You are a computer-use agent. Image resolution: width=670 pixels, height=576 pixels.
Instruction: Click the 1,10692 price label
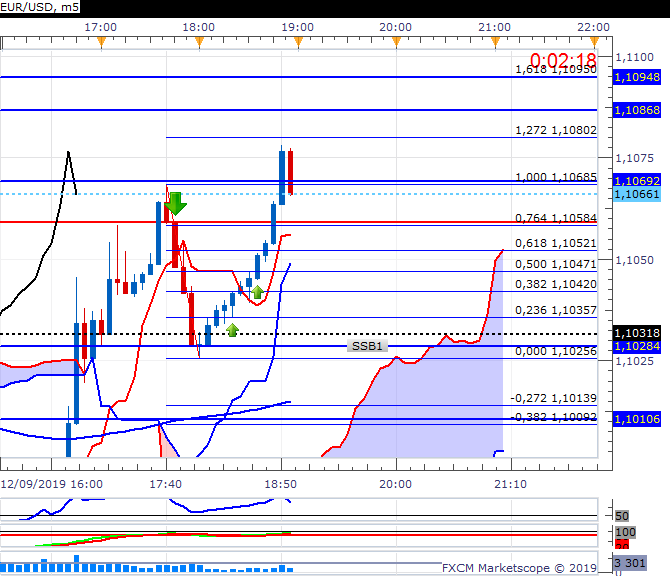[x=637, y=181]
